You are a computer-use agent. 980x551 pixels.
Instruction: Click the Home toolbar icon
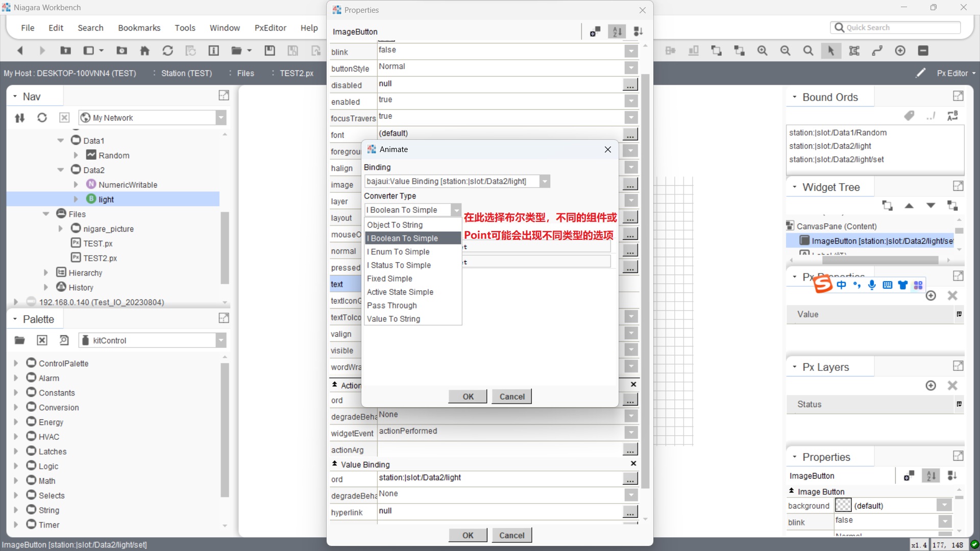tap(145, 51)
